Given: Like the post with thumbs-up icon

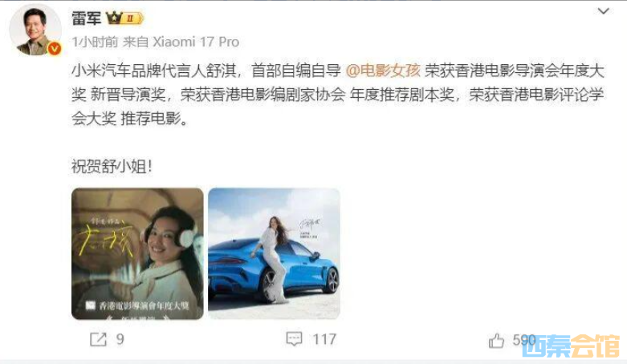Looking at the screenshot, I should point(496,341).
